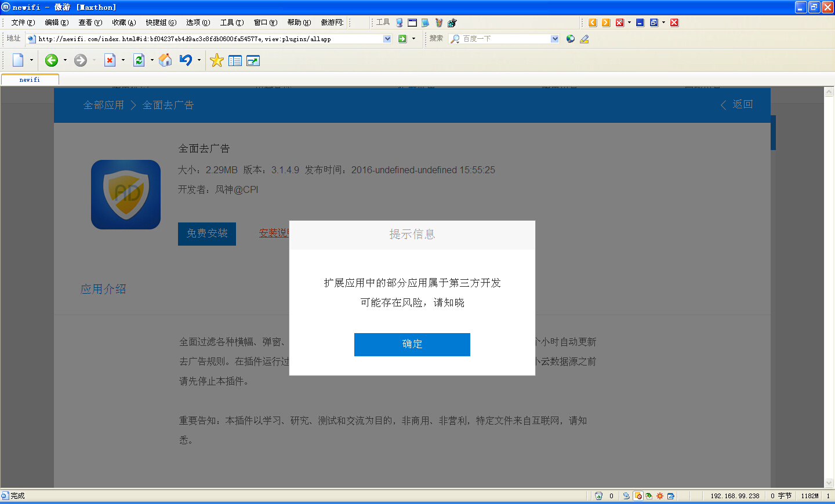Refresh the current page using the toolbar icon
This screenshot has width=835, height=504.
coord(139,60)
